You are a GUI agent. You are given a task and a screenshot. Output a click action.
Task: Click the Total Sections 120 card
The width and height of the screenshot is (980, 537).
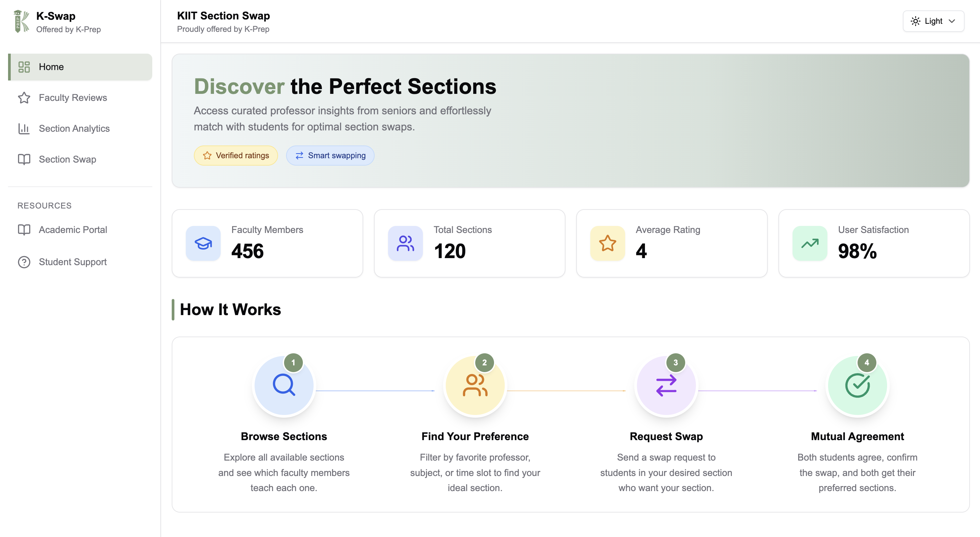(470, 243)
